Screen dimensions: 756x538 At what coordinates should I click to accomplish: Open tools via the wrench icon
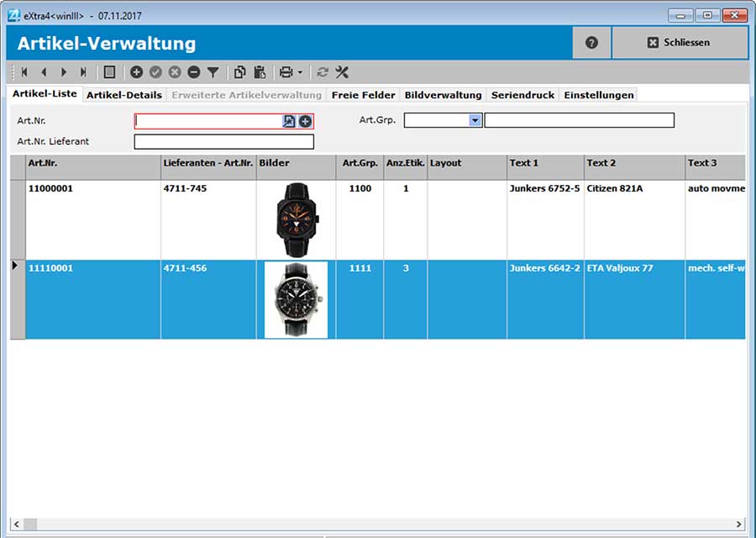(341, 72)
